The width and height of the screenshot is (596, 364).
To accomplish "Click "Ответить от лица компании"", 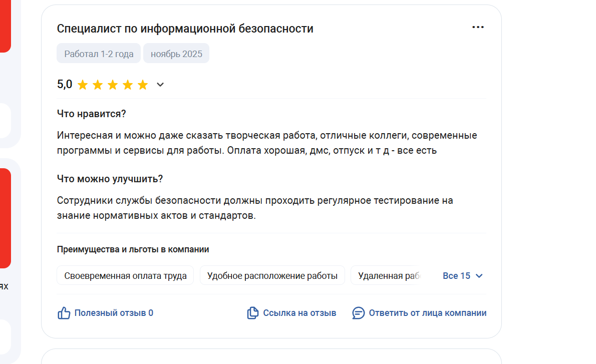I will 427,313.
